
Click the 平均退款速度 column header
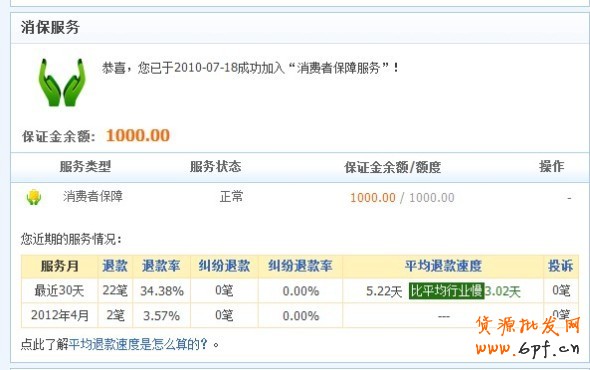(443, 266)
